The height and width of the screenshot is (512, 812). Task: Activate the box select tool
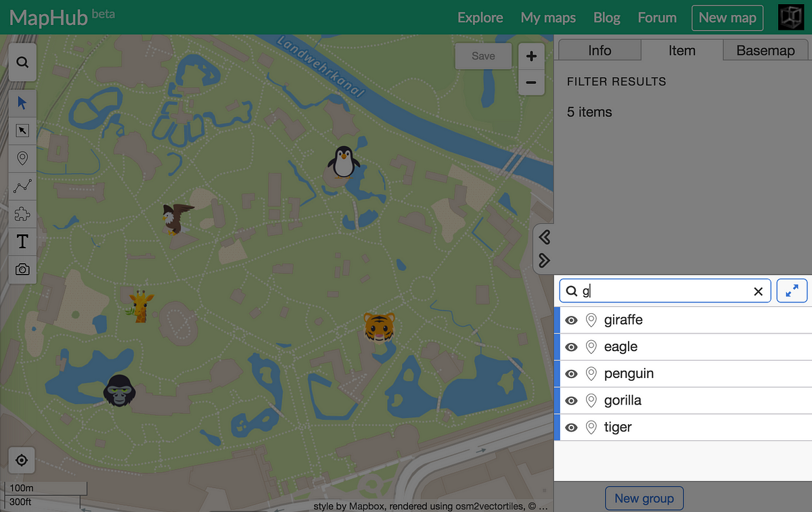point(22,131)
